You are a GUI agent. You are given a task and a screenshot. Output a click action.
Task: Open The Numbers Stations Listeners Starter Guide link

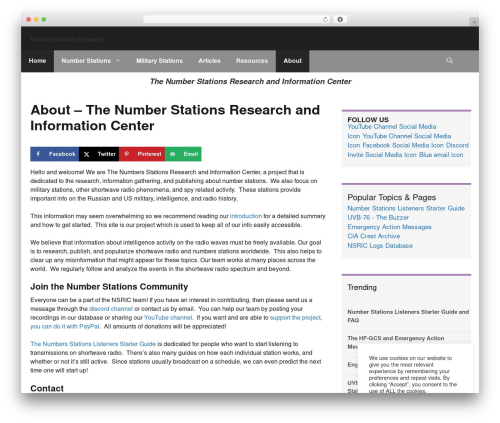point(93,344)
